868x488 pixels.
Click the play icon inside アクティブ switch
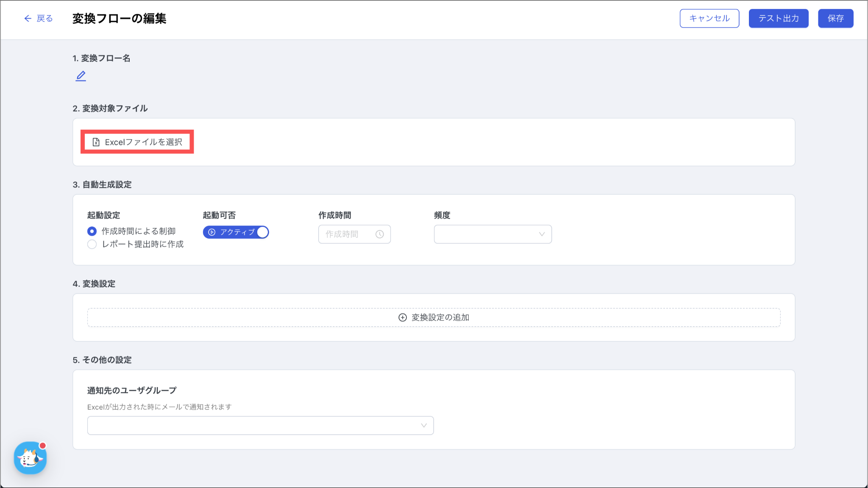(212, 232)
